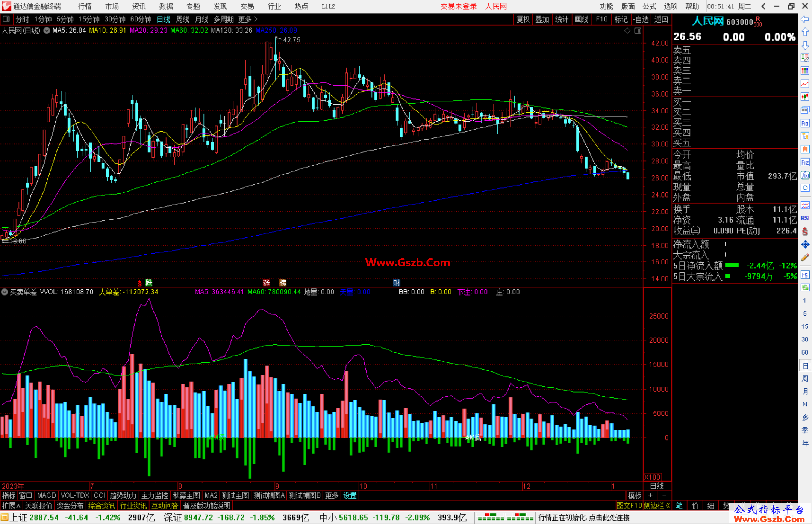The width and height of the screenshot is (812, 524).
Task: Click the FS icon in right sidebar
Action: pyautogui.click(x=805, y=275)
